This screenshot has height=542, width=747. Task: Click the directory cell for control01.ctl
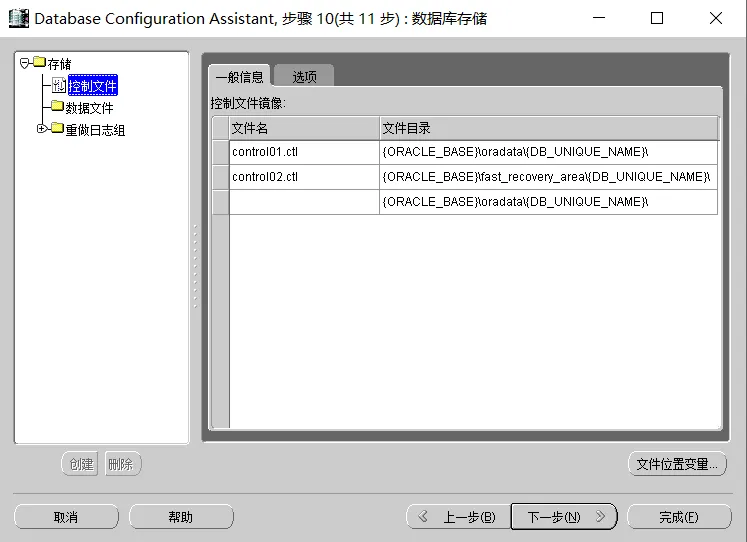point(548,152)
